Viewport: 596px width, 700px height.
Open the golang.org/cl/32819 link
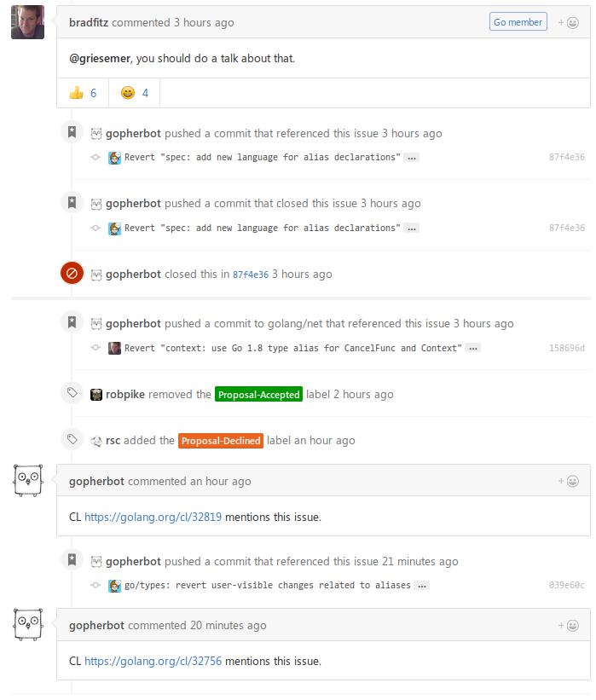pos(153,517)
